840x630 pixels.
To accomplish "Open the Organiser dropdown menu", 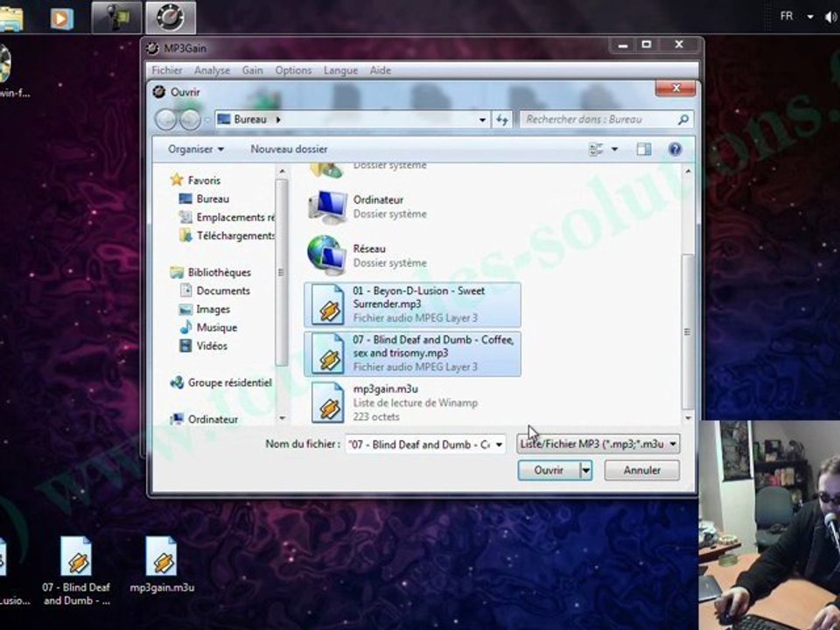I will (x=195, y=150).
